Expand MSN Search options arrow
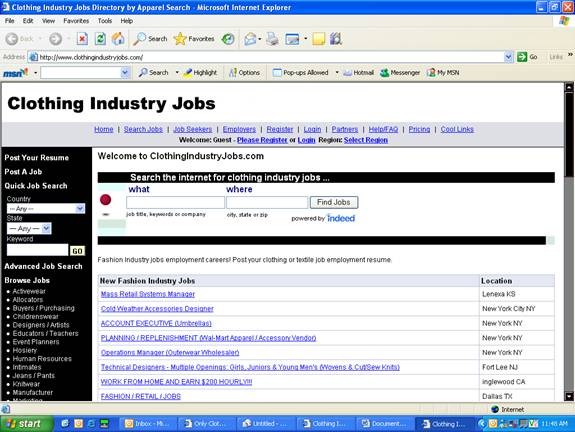575x432 pixels. tap(177, 73)
